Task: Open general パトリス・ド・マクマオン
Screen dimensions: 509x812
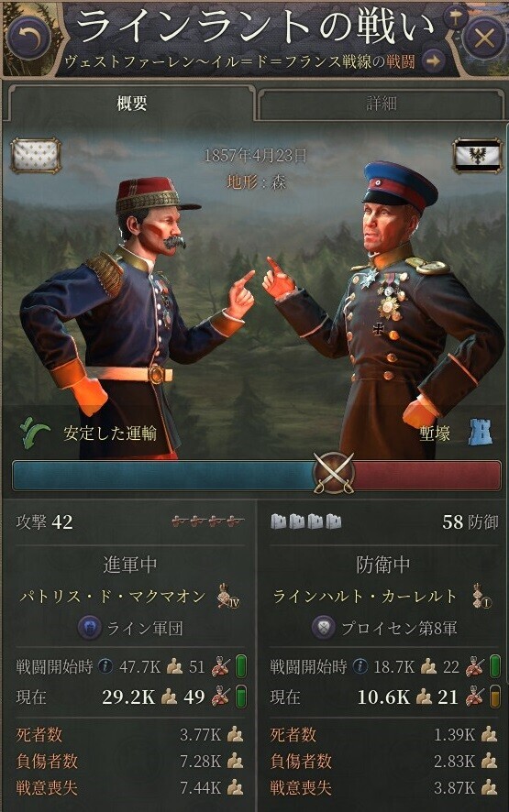Action: (x=113, y=597)
